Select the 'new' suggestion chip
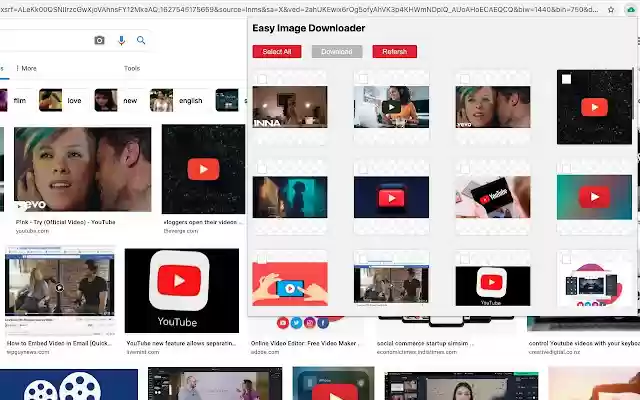This screenshot has width=640, height=400. pyautogui.click(x=118, y=100)
